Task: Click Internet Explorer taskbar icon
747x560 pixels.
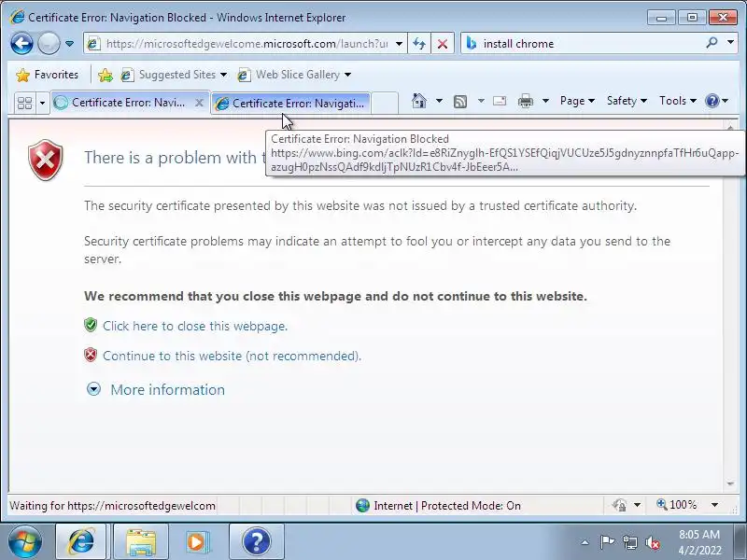Action: click(x=82, y=541)
